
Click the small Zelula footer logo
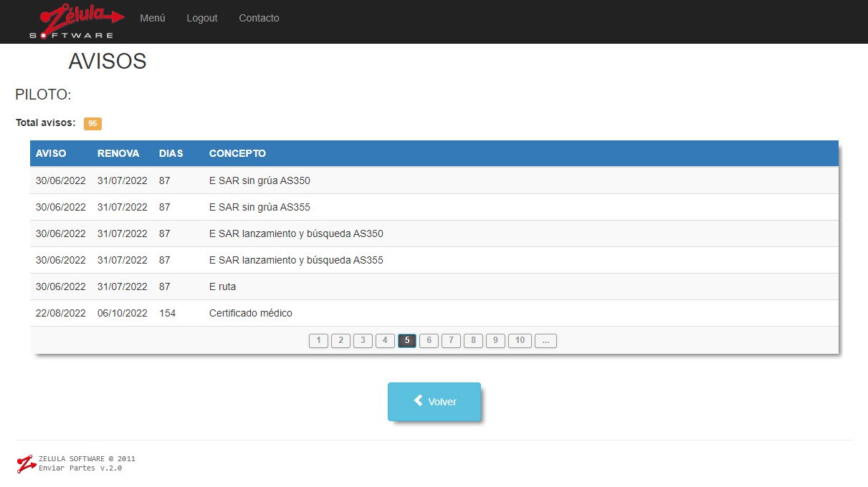27,464
